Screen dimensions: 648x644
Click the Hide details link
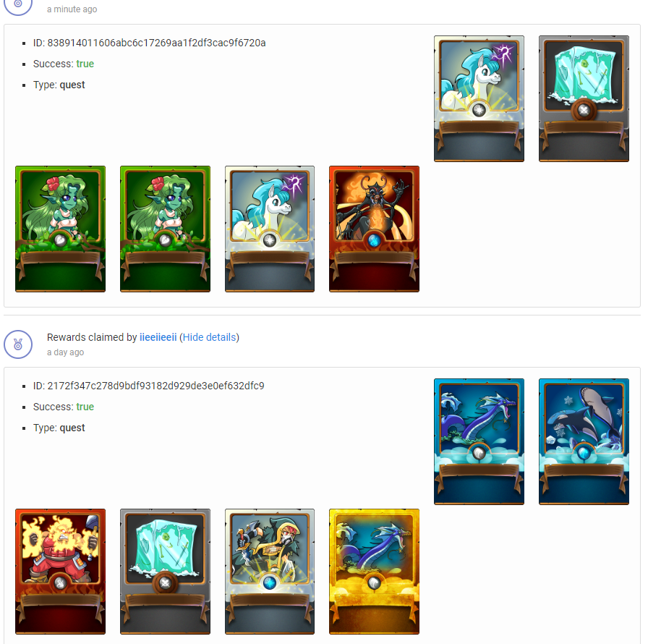209,337
